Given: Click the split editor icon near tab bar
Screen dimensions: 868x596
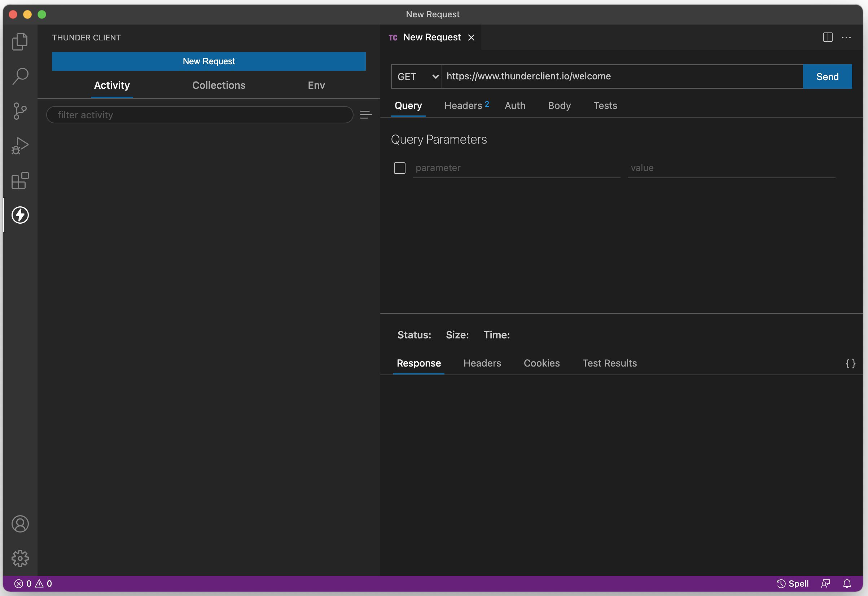Looking at the screenshot, I should [828, 37].
